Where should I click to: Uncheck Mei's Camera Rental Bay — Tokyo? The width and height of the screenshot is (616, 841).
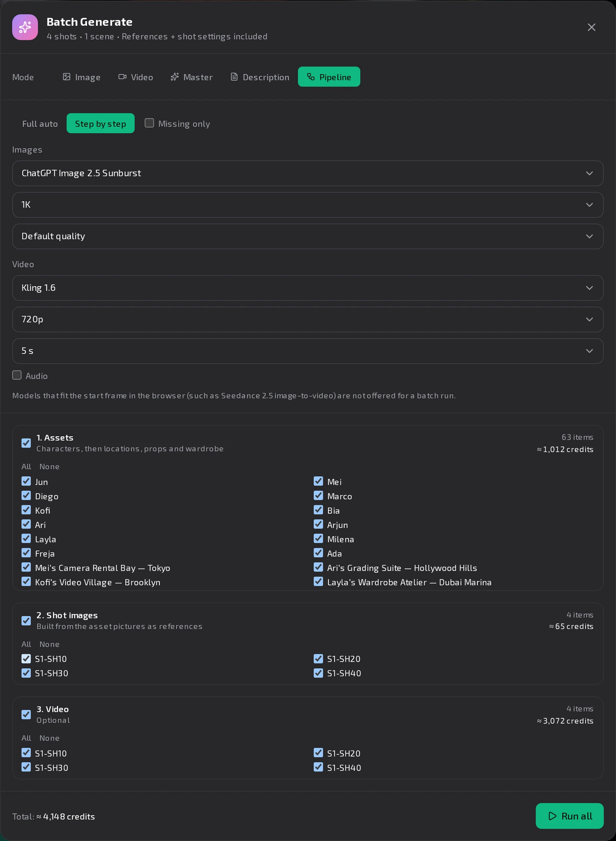click(x=26, y=567)
